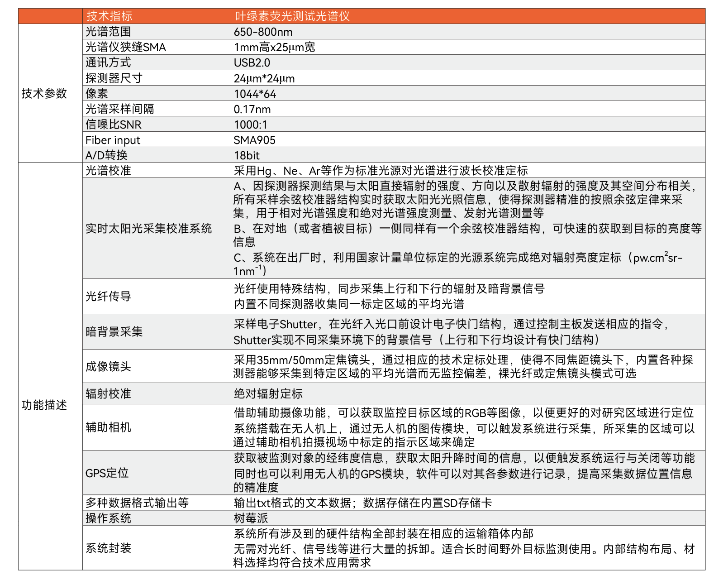Click the 系统封装 label cell
The width and height of the screenshot is (728, 580).
click(108, 548)
